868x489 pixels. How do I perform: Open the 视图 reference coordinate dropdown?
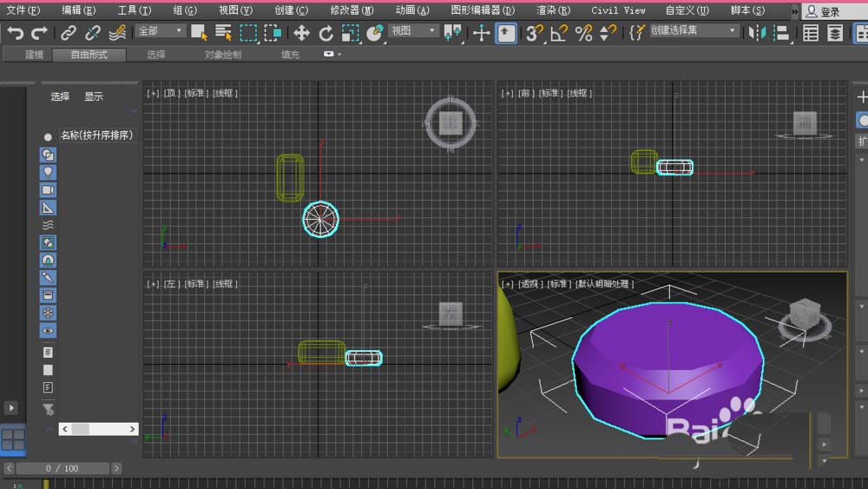[413, 31]
